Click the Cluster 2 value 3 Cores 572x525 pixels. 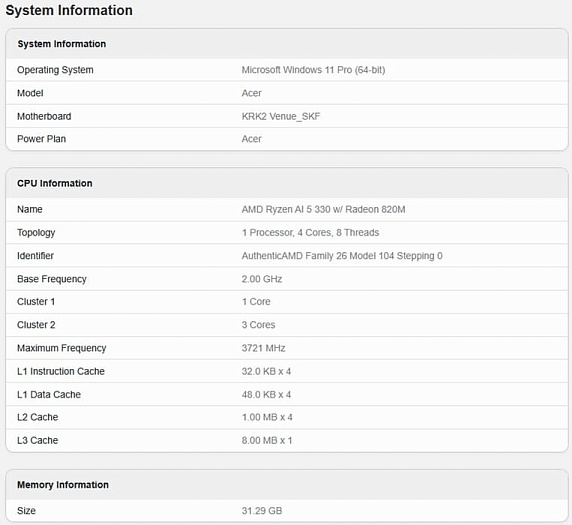click(258, 325)
